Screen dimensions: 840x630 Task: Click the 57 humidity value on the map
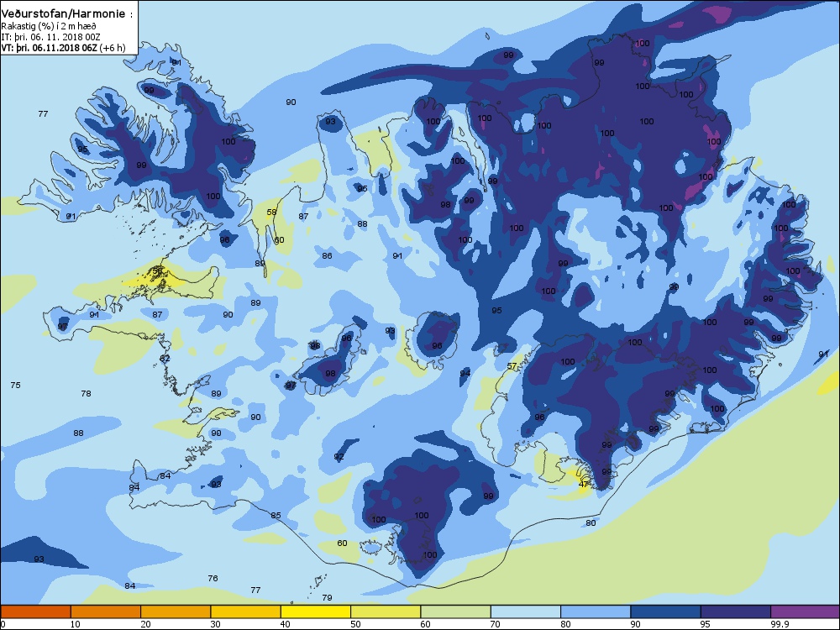coord(512,366)
